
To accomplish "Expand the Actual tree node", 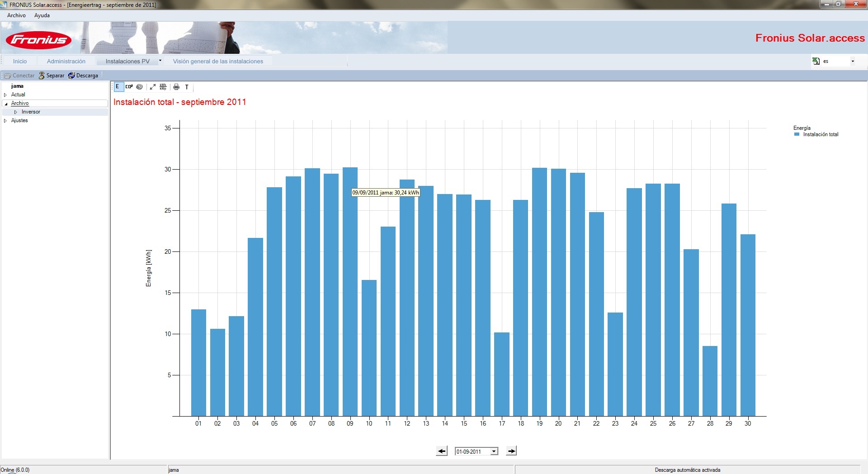I will coord(5,95).
